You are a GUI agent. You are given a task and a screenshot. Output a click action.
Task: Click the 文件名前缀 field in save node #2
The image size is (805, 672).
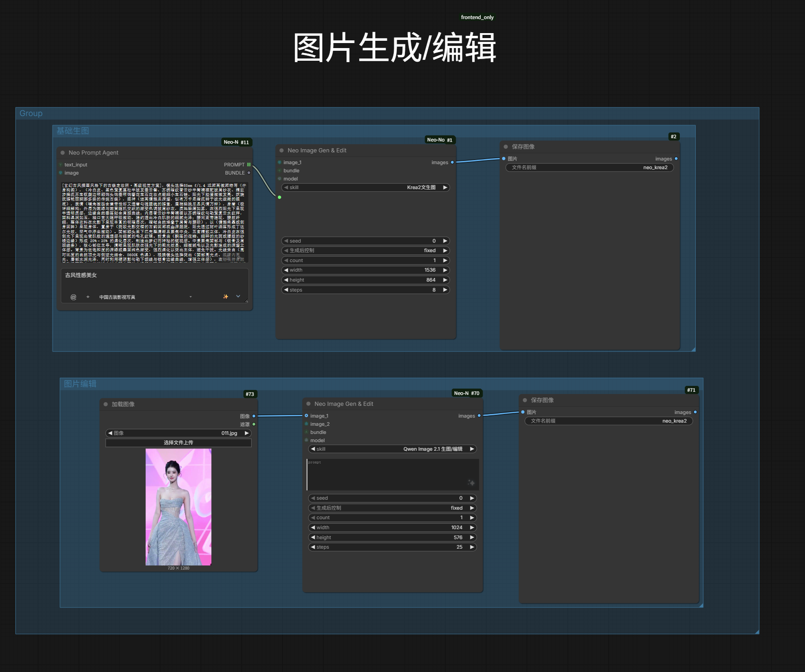coord(590,167)
